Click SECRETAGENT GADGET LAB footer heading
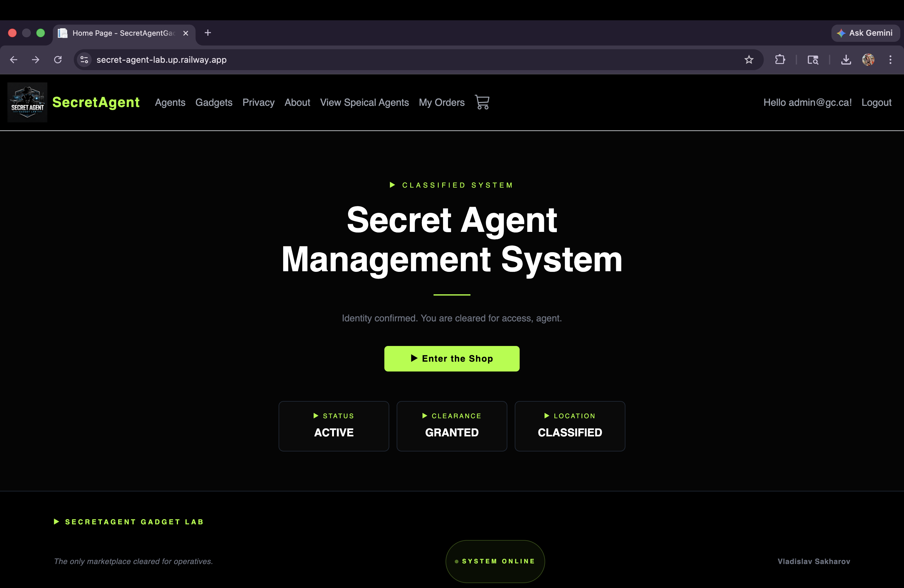This screenshot has width=904, height=588. point(129,522)
